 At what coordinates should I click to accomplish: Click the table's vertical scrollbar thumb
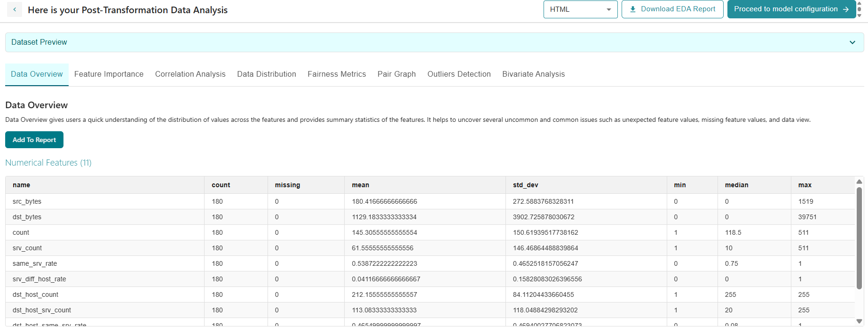click(x=859, y=238)
